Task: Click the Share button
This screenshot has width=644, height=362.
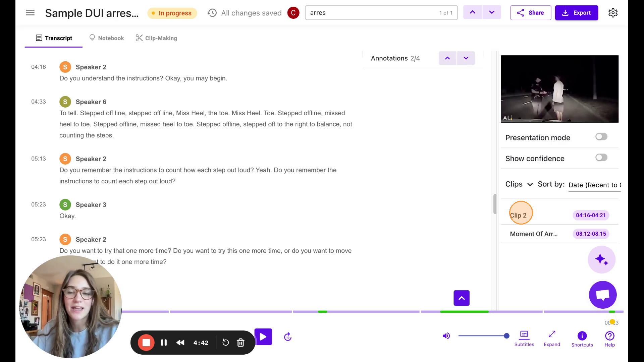Action: pyautogui.click(x=530, y=13)
